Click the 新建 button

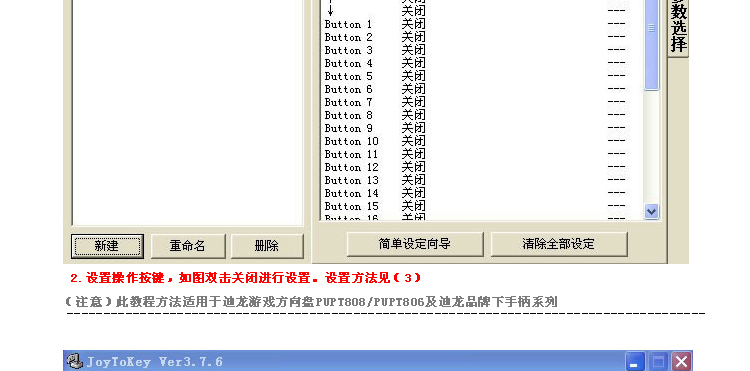(x=107, y=246)
